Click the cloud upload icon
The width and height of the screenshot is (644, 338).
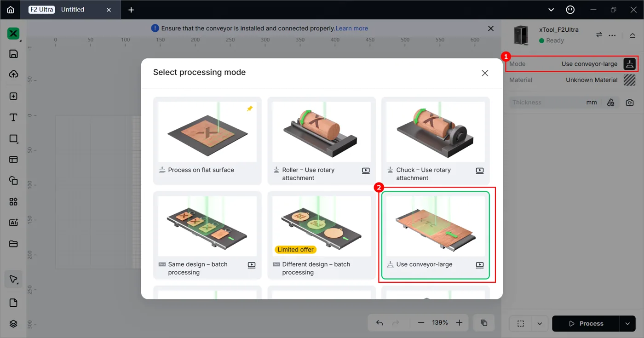point(13,74)
